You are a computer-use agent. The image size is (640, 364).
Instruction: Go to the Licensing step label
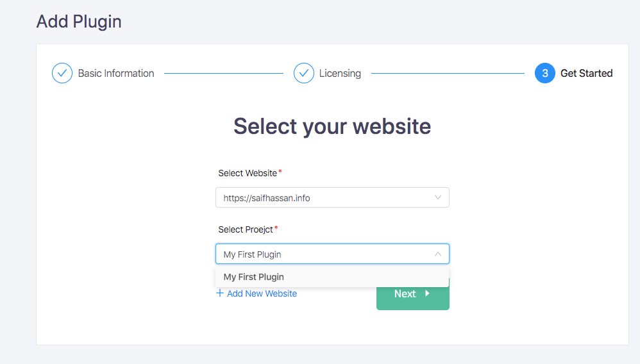pos(340,73)
